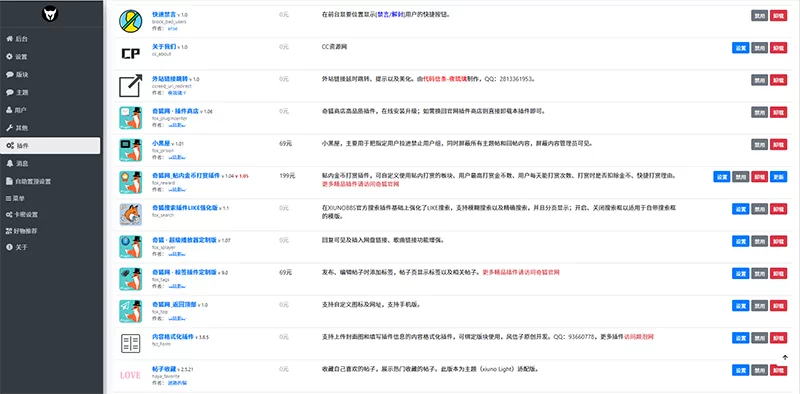Click the 小黑屋 plugin fox icon

point(131,150)
